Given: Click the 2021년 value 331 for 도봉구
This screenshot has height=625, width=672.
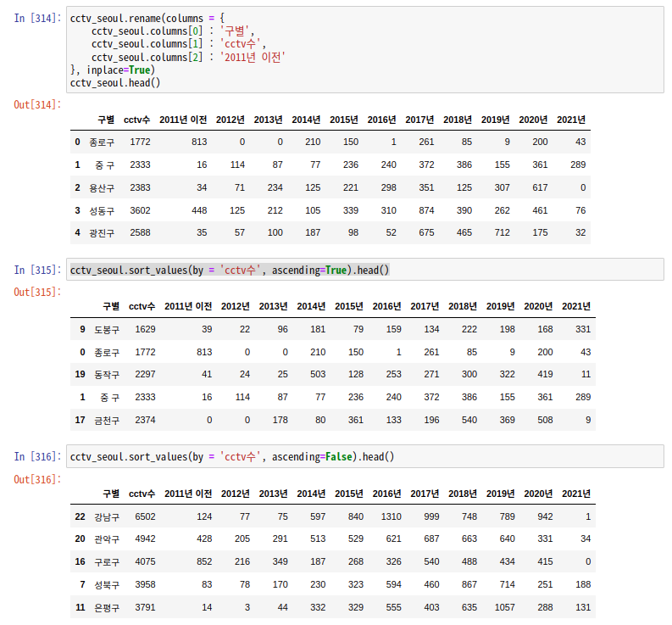Looking at the screenshot, I should pyautogui.click(x=583, y=329).
